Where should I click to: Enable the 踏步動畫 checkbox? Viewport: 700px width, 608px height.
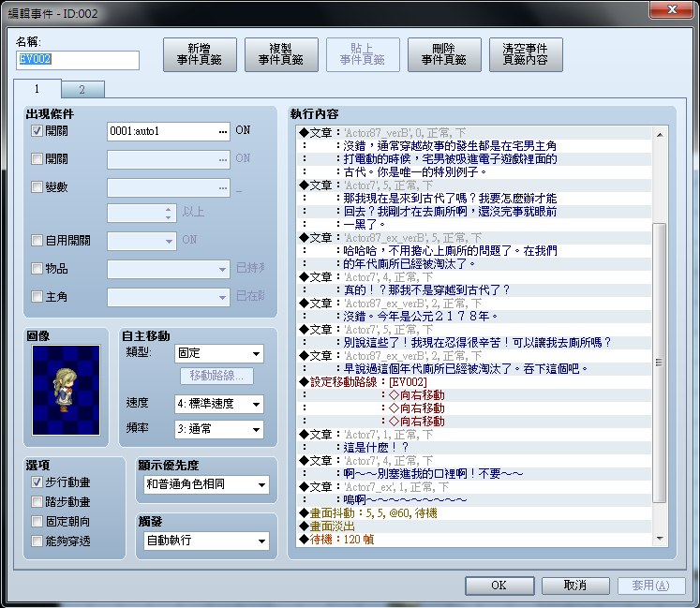pos(37,502)
